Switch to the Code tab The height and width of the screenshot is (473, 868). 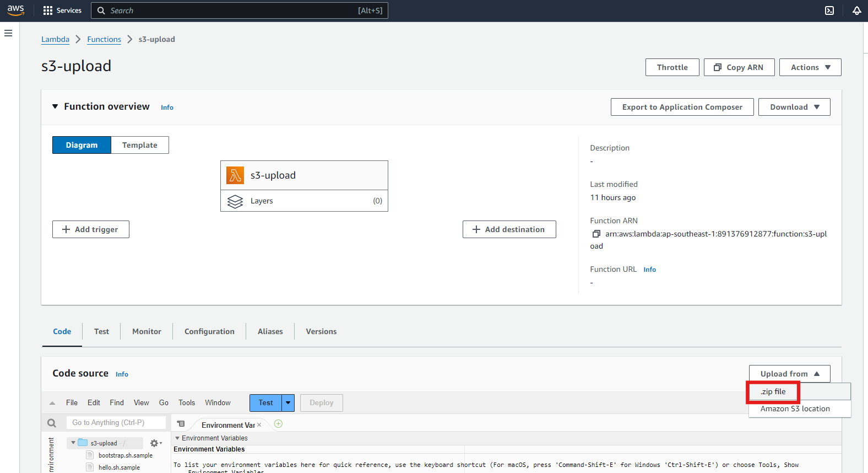(x=62, y=331)
